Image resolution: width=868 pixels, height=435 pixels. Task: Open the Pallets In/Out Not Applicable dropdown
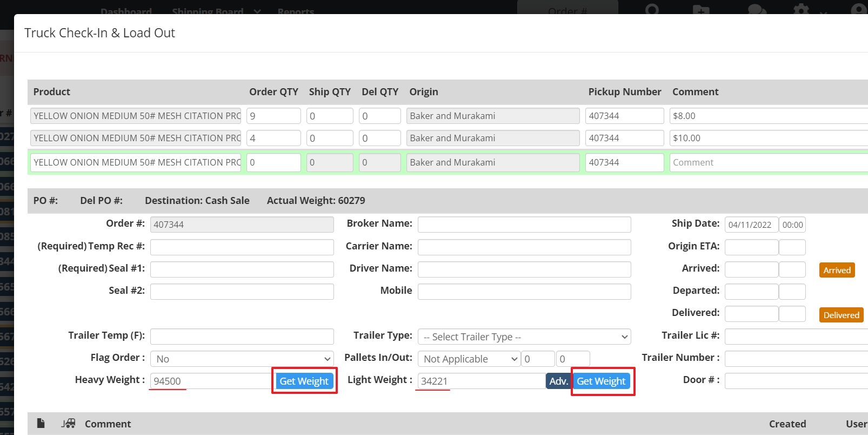[469, 359]
